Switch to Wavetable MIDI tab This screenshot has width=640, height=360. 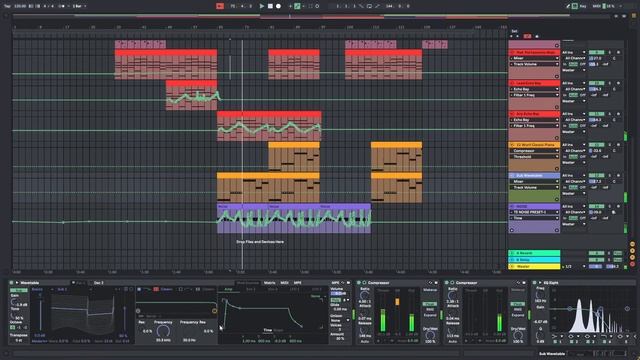284,282
